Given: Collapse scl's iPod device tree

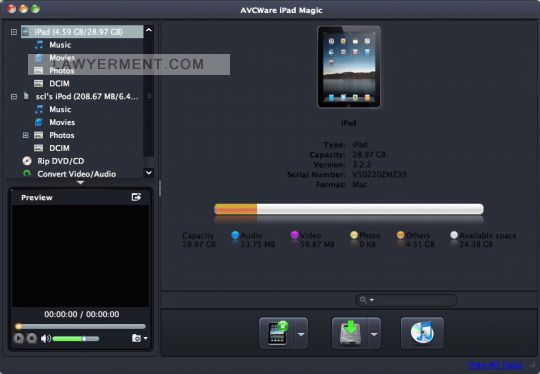Looking at the screenshot, I should (14, 96).
